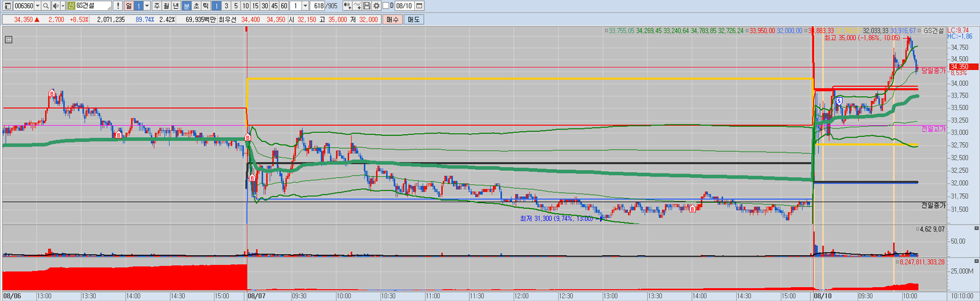The image size is (980, 301).
Task: Click the 전일종가 label on price axis
Action: (933, 205)
